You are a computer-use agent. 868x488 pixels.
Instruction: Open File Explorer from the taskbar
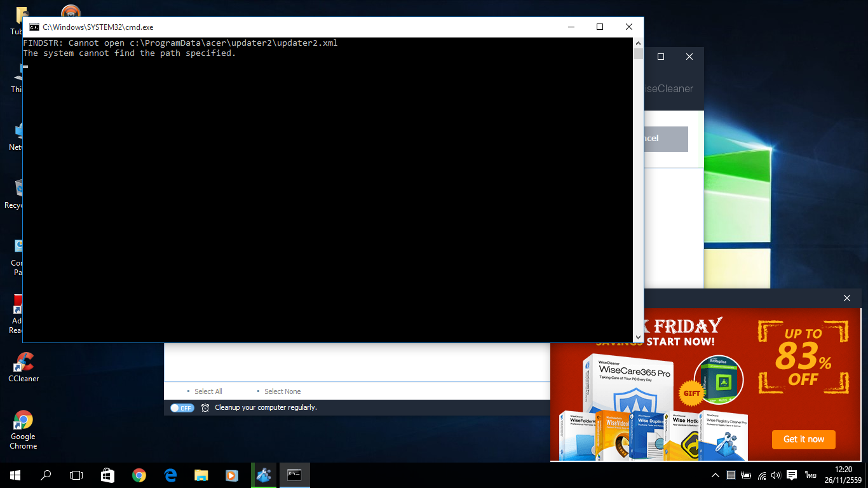[201, 475]
